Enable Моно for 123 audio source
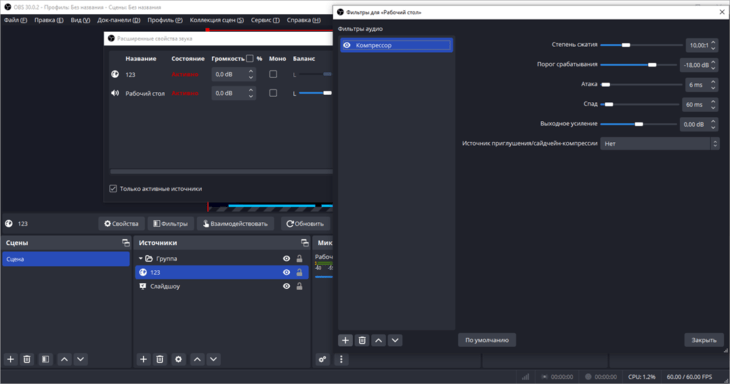The height and width of the screenshot is (384, 730). coord(273,74)
